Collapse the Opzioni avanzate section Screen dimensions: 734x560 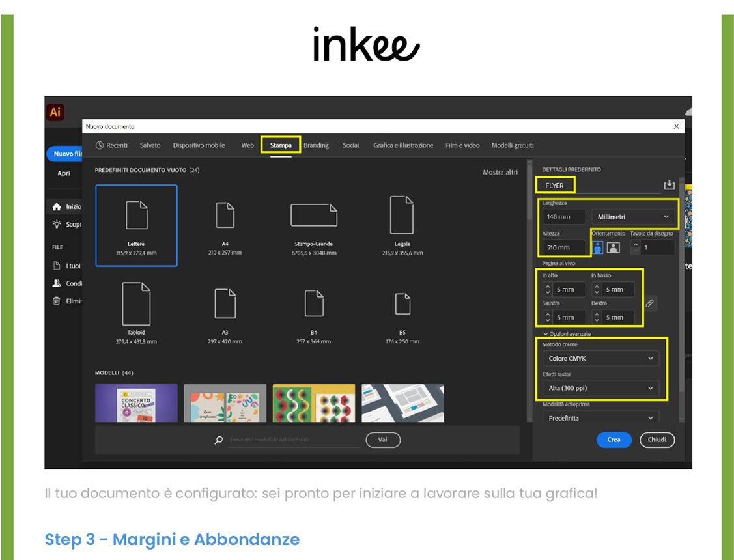pyautogui.click(x=567, y=334)
